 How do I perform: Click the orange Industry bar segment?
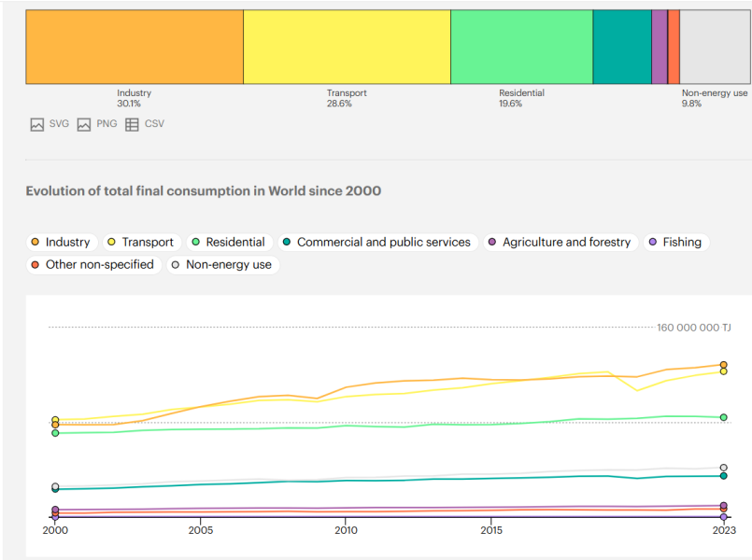134,47
